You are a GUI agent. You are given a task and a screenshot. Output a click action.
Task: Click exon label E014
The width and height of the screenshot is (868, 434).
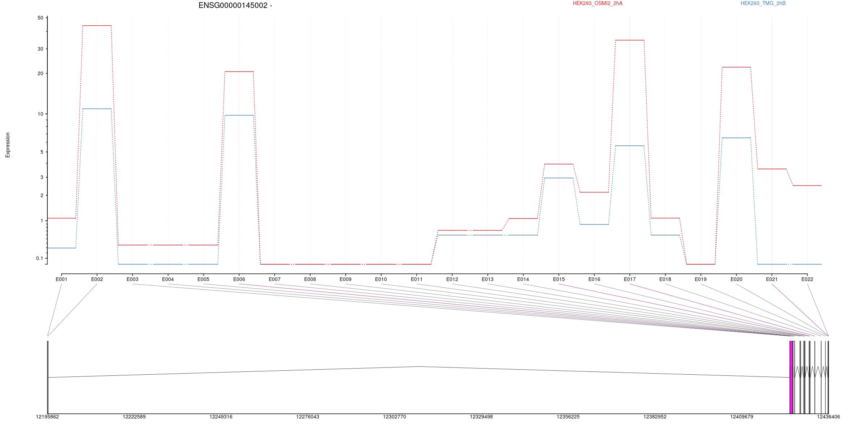coord(523,279)
